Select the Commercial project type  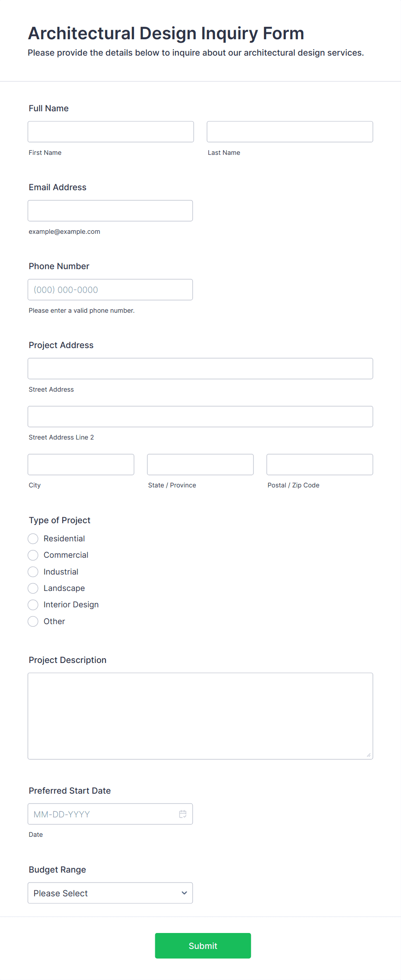[x=33, y=555]
